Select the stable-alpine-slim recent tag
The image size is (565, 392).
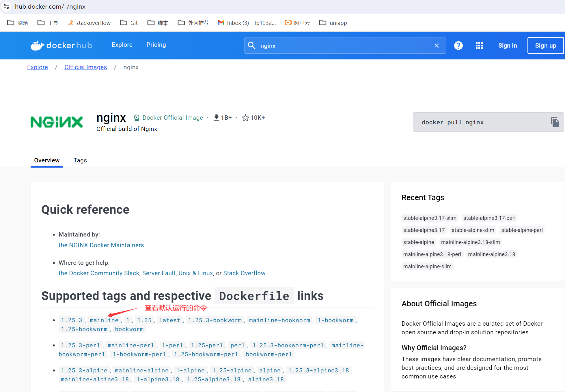pos(473,230)
